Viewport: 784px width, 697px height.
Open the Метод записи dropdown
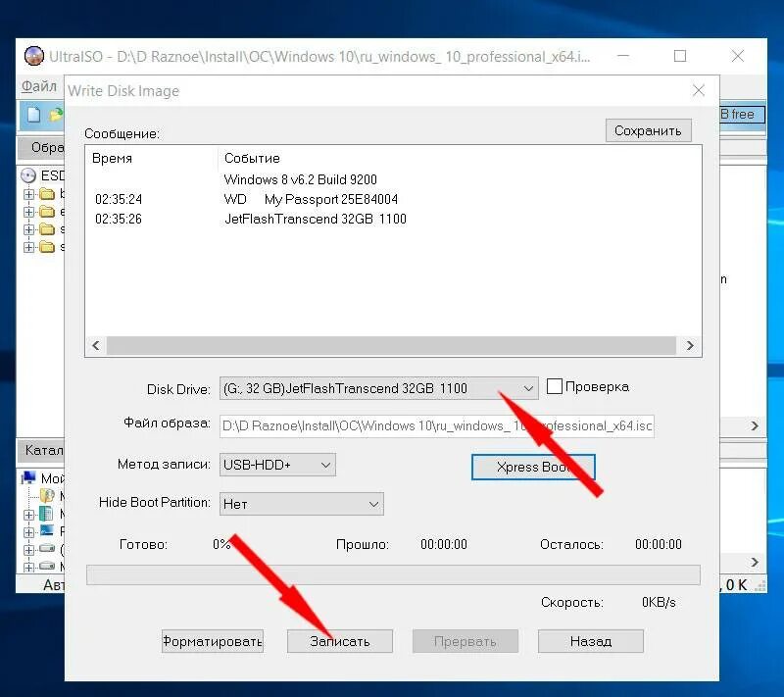coord(277,465)
